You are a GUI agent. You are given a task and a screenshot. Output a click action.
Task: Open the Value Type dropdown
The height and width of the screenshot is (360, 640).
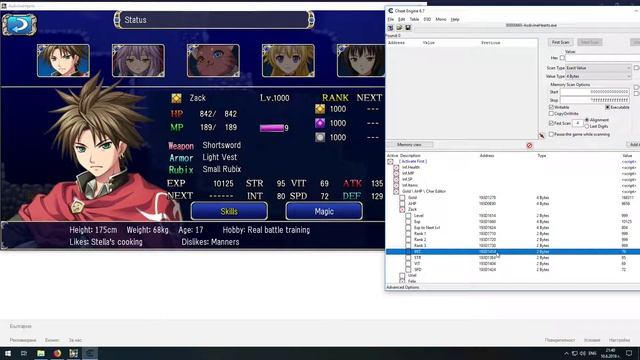[x=598, y=76]
